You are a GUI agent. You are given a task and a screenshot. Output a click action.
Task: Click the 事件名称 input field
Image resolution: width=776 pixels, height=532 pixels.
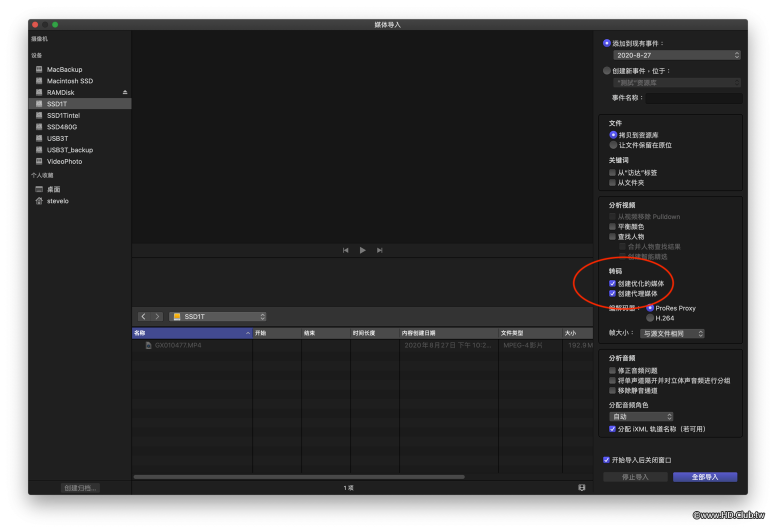[694, 98]
